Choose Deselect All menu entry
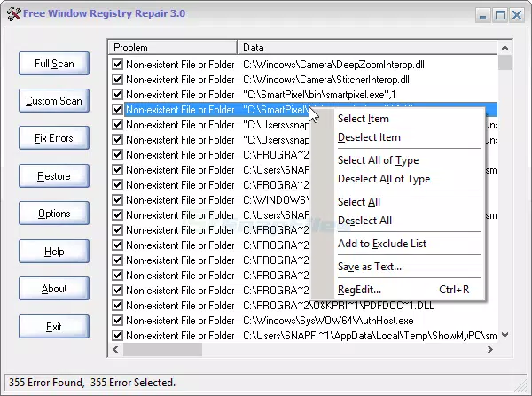This screenshot has height=396, width=532. coord(364,221)
